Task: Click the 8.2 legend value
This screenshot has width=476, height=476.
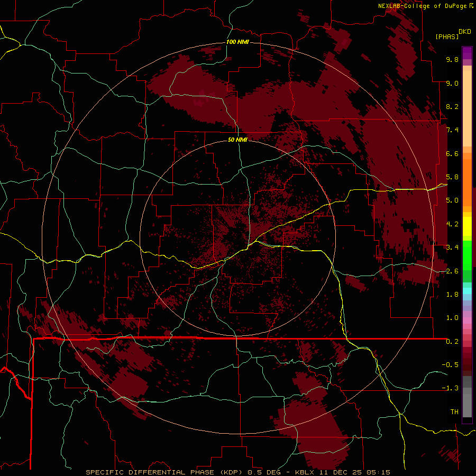Action: pos(452,106)
